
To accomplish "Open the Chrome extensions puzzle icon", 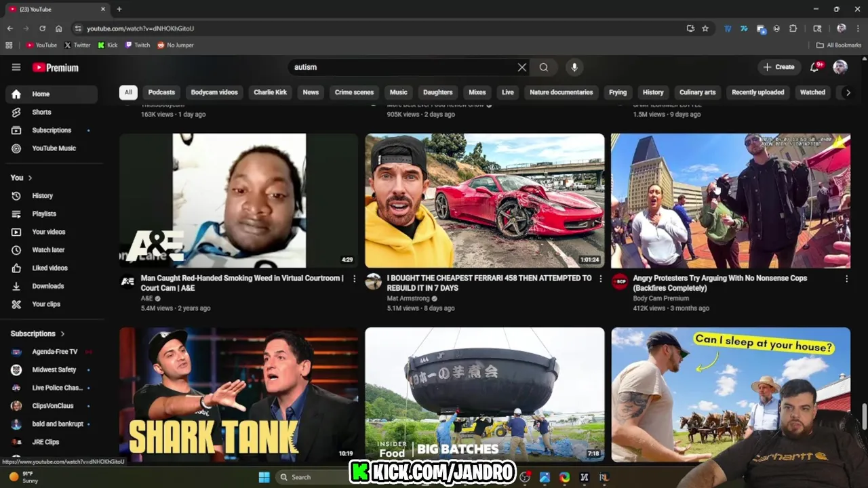I will [x=793, y=28].
